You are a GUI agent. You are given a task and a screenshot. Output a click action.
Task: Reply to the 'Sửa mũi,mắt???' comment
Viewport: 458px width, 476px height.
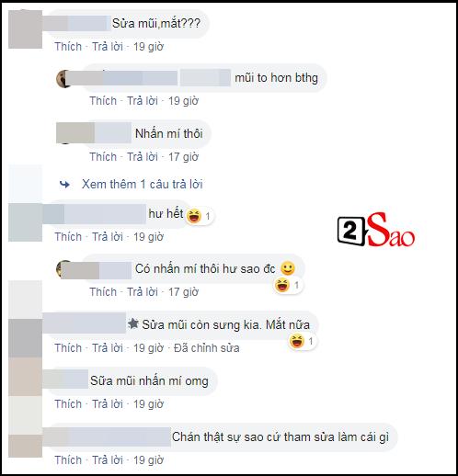(x=108, y=47)
